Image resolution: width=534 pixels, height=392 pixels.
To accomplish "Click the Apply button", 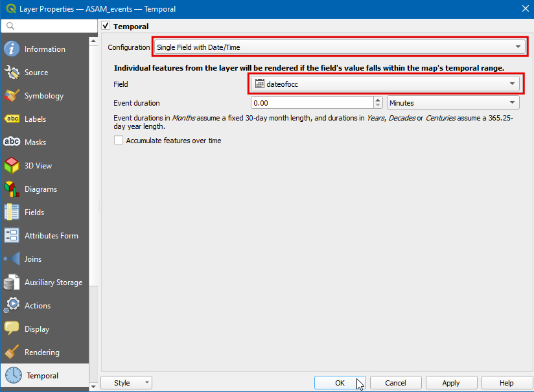I will tap(451, 383).
